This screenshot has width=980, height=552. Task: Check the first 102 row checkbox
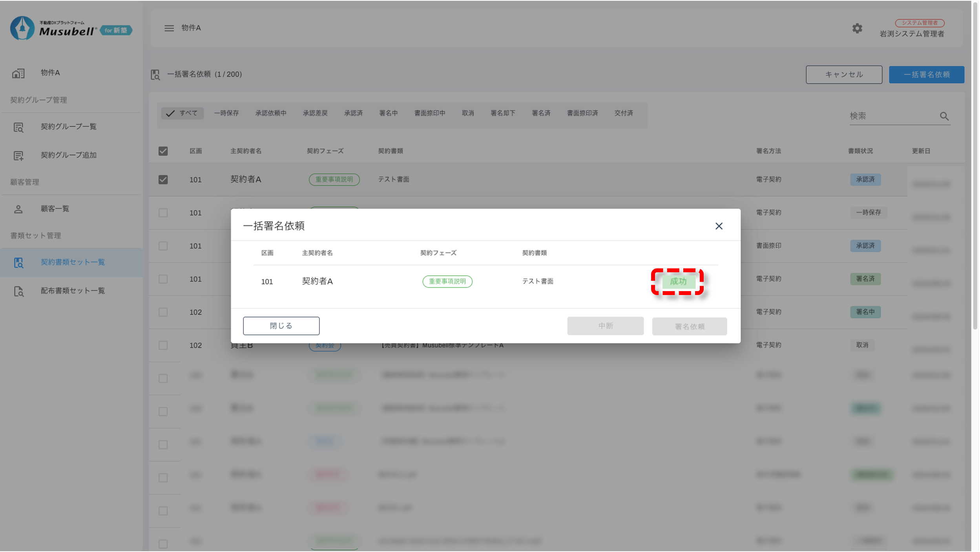(163, 312)
